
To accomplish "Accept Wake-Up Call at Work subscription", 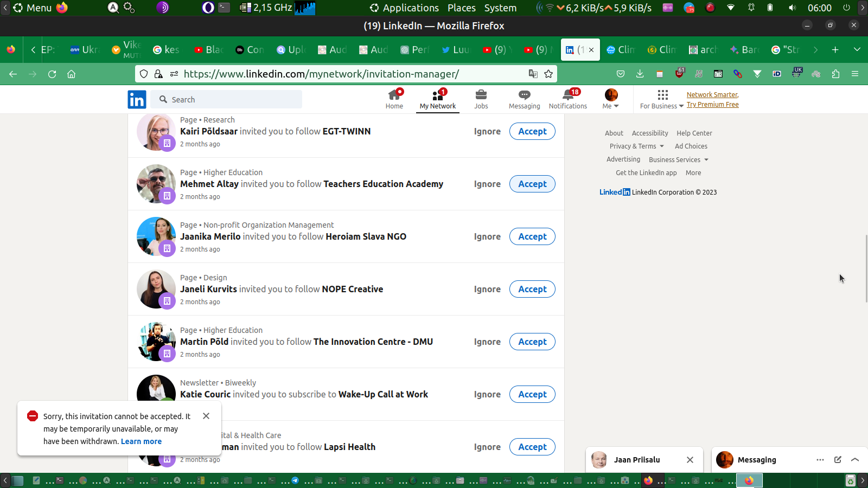I will click(x=532, y=394).
